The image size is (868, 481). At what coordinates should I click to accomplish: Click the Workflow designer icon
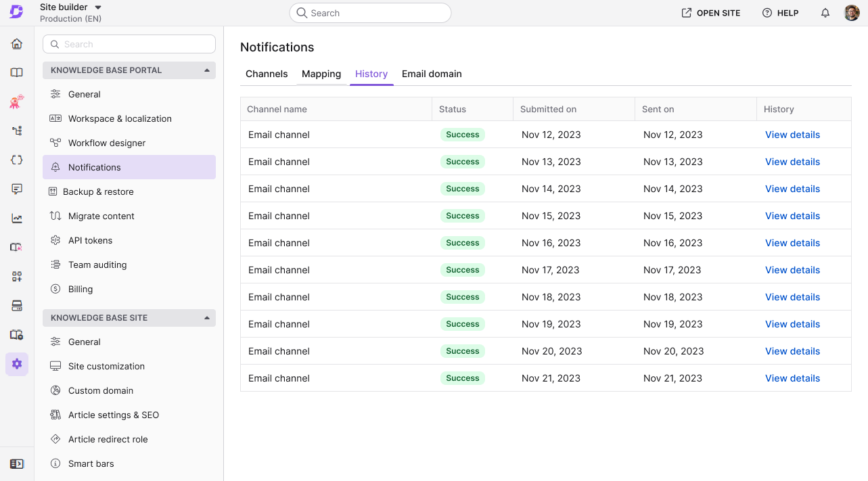[55, 143]
